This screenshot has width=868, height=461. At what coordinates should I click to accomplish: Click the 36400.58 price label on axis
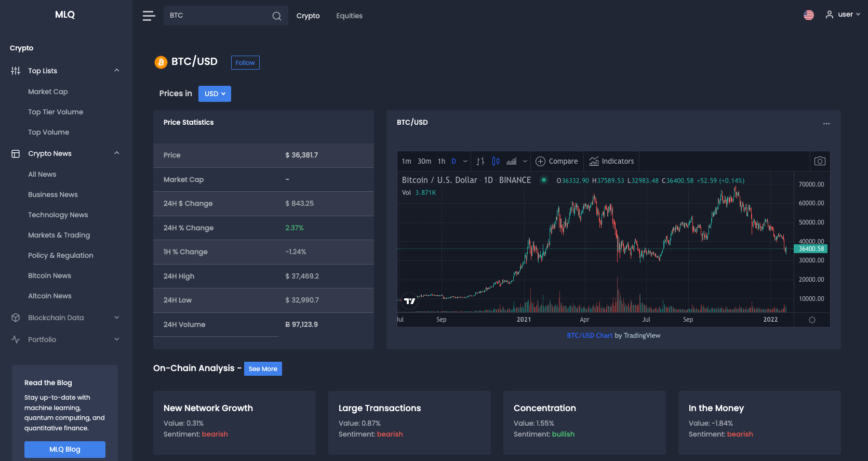point(811,249)
